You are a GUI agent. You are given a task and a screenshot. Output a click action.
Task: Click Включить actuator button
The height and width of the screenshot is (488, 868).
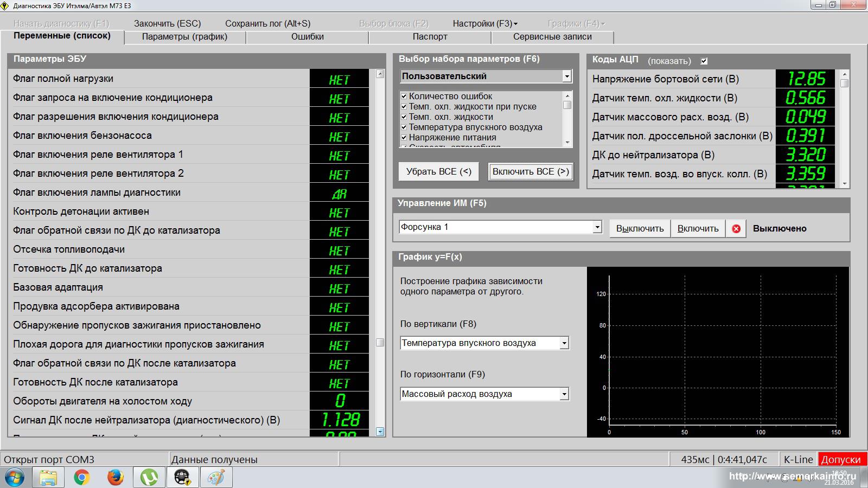point(698,229)
